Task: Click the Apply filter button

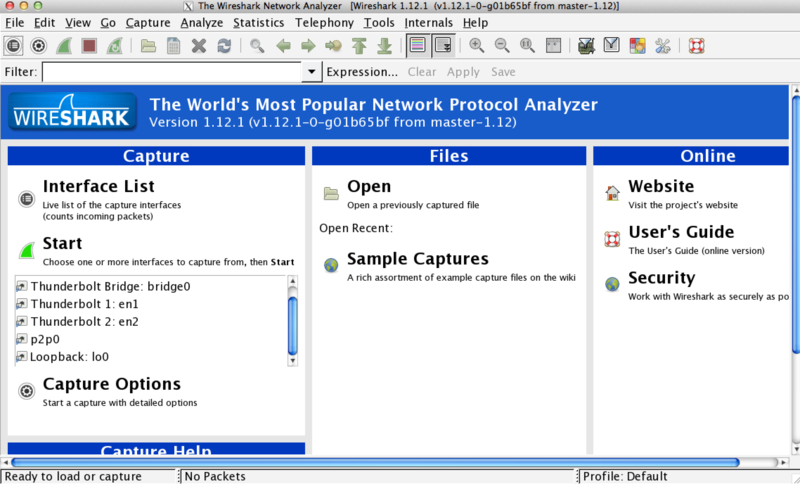Action: [463, 72]
